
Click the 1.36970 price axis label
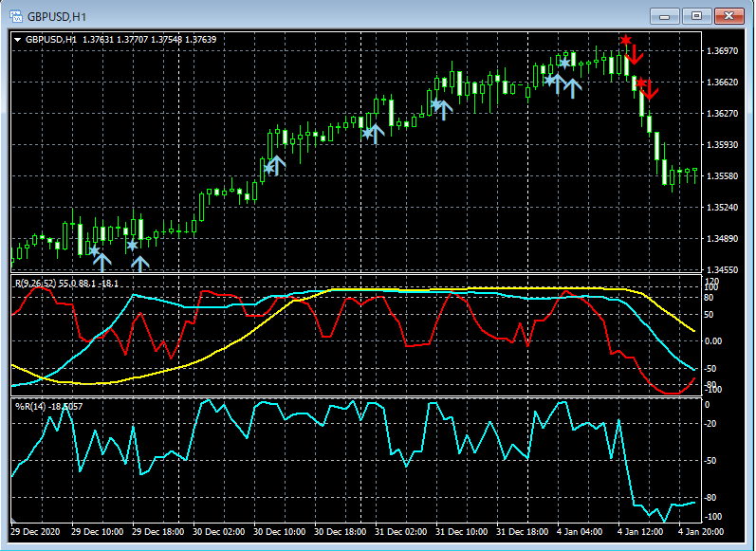pos(722,50)
